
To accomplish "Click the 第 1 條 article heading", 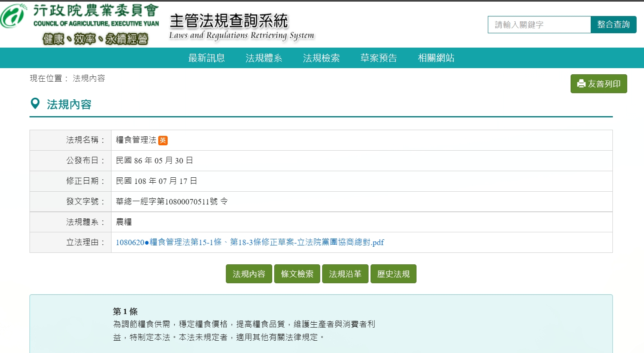I will coord(125,312).
